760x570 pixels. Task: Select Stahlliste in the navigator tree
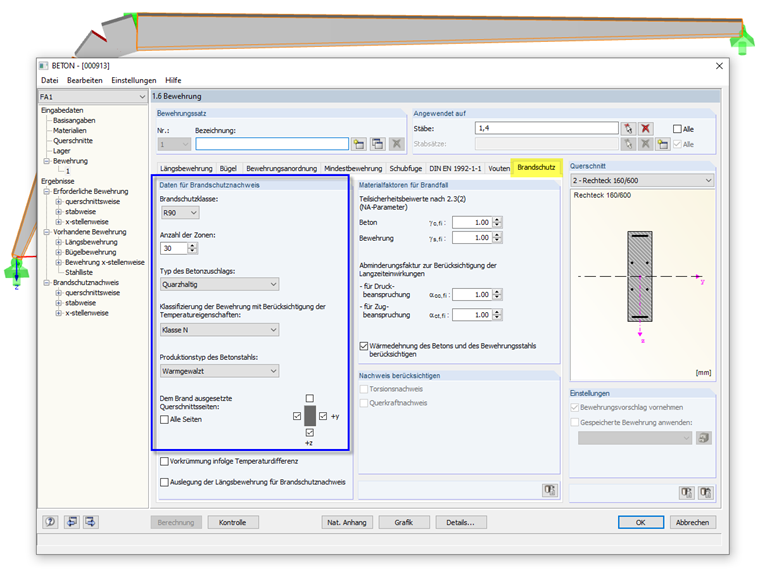(x=79, y=272)
